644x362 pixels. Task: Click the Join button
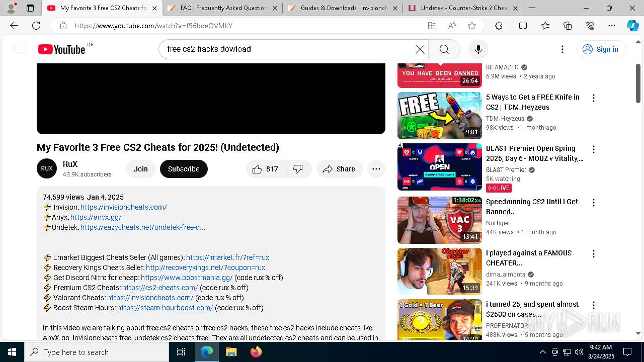pos(141,169)
